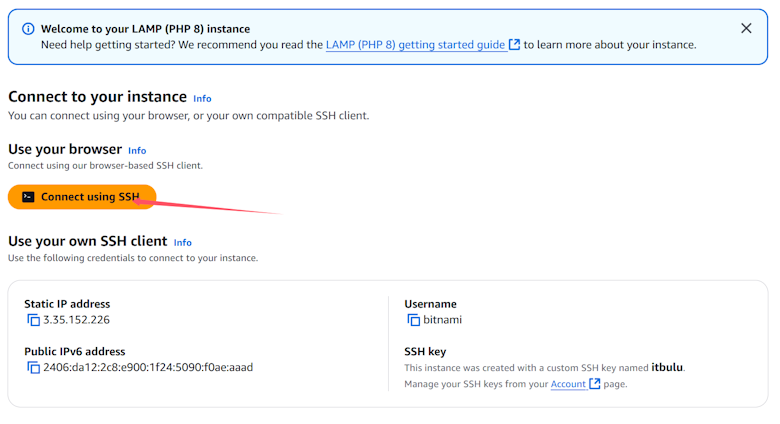Screen dimensions: 780x424
Task: Open the Account page link
Action: tap(568, 384)
